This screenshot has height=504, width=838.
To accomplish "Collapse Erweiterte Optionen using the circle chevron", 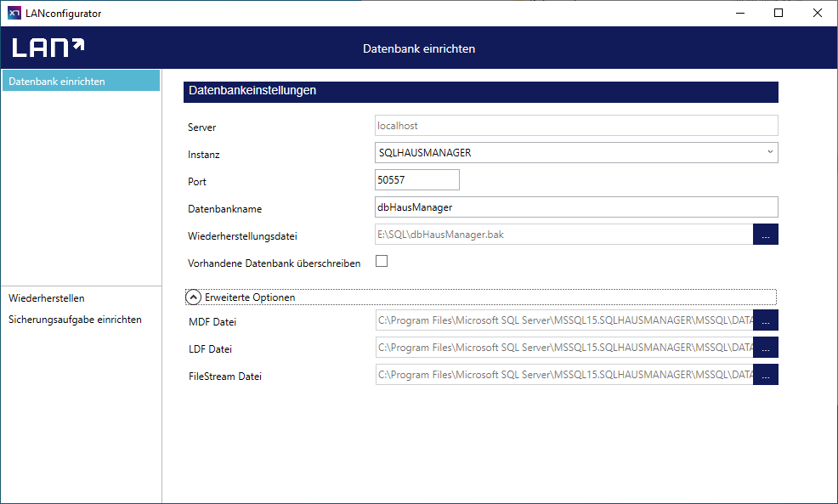I will (194, 297).
